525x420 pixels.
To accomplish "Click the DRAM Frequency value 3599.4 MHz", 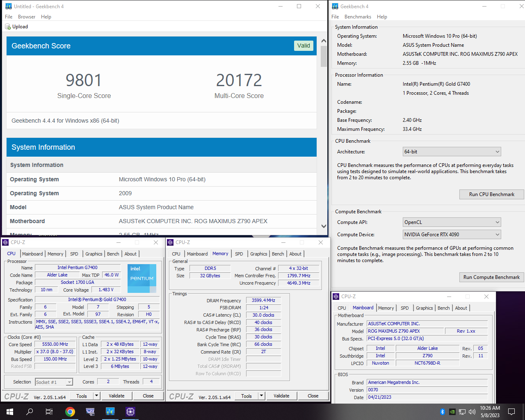I will point(263,301).
